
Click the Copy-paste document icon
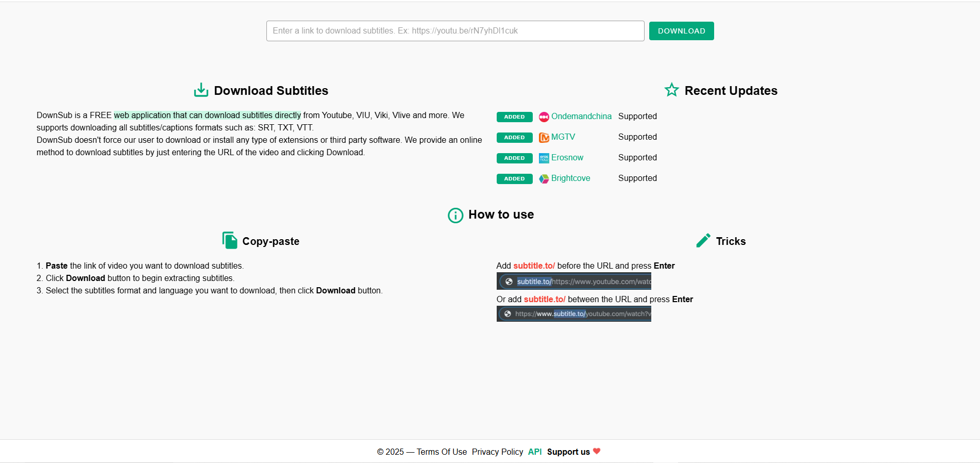tap(230, 240)
